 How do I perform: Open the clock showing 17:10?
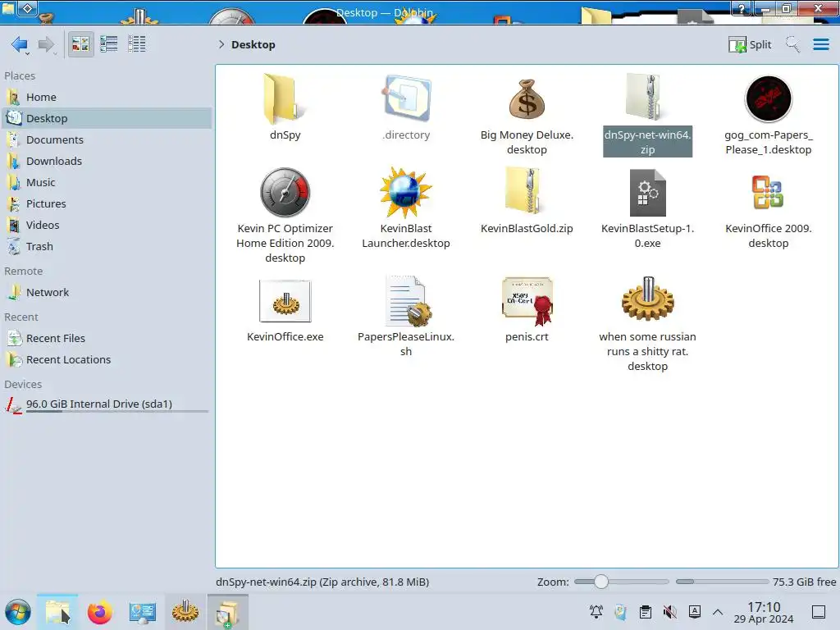pos(764,612)
